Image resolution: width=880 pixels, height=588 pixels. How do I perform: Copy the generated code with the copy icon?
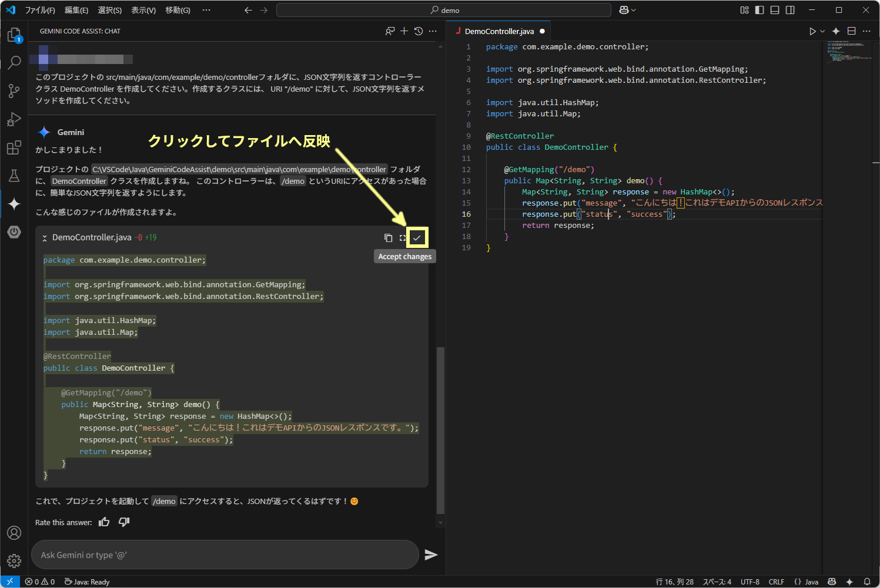[388, 237]
